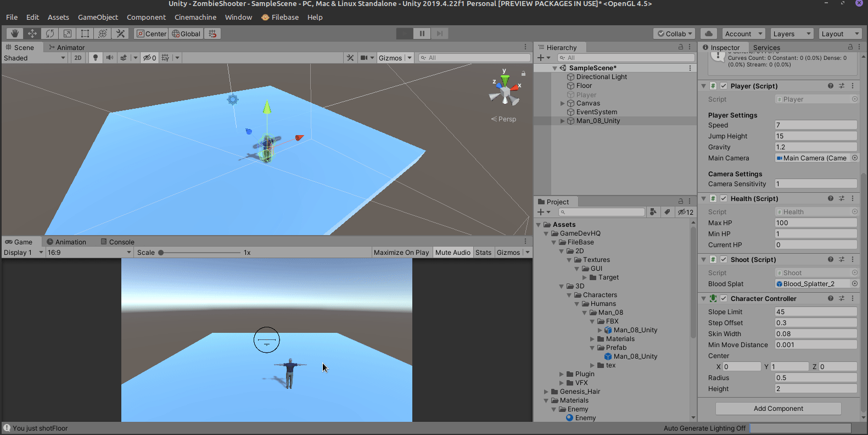Open Scene camera settings icon

pos(364,58)
